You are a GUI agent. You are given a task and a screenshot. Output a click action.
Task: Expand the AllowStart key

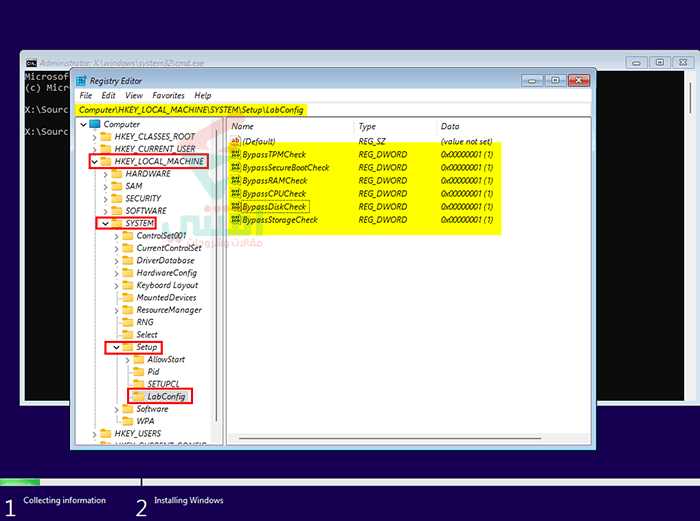pos(128,360)
